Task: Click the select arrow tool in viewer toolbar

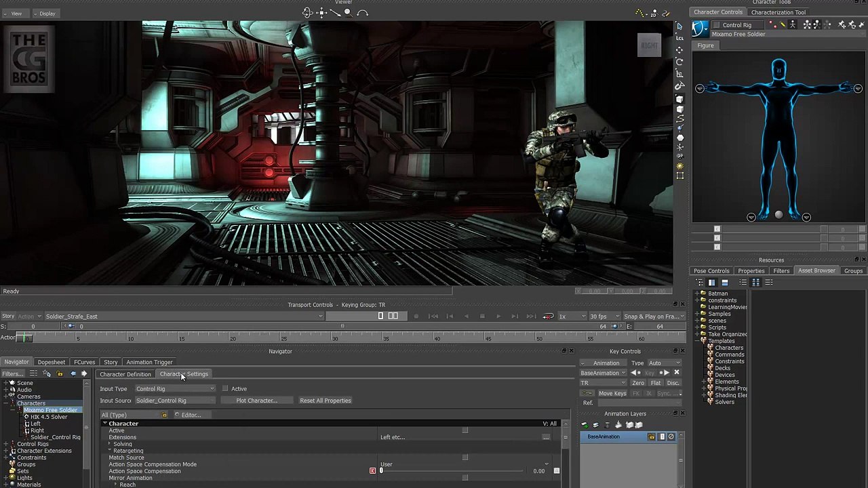Action: coord(679,26)
